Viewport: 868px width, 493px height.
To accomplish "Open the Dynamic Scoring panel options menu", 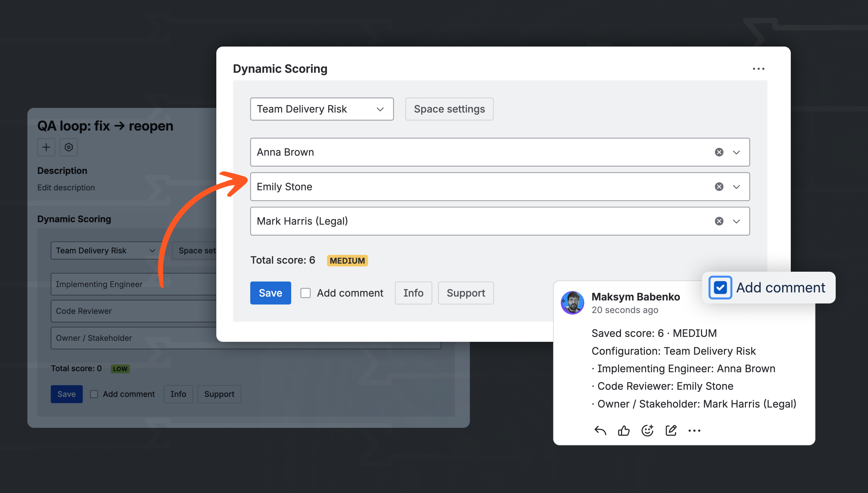I will tap(759, 69).
